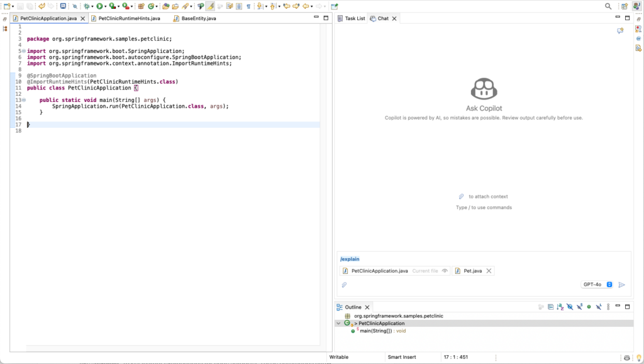
Task: Collapse the PetClinicApplication node in Outline
Action: [339, 323]
